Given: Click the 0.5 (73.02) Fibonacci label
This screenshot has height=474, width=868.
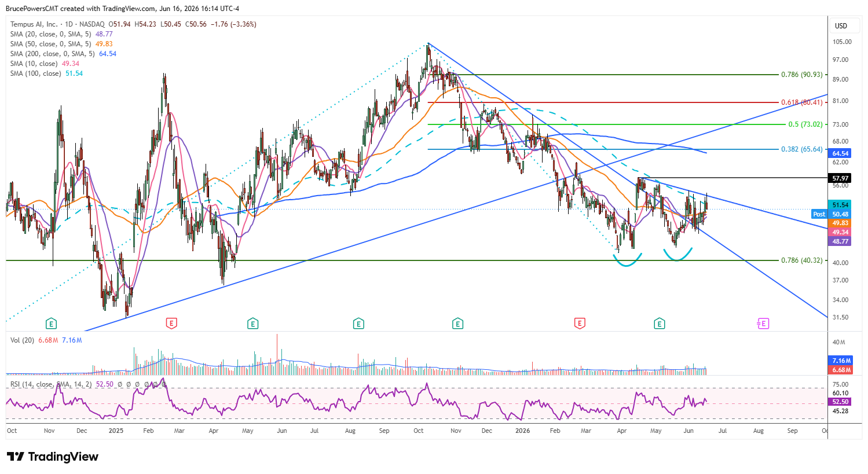Looking at the screenshot, I should (805, 124).
